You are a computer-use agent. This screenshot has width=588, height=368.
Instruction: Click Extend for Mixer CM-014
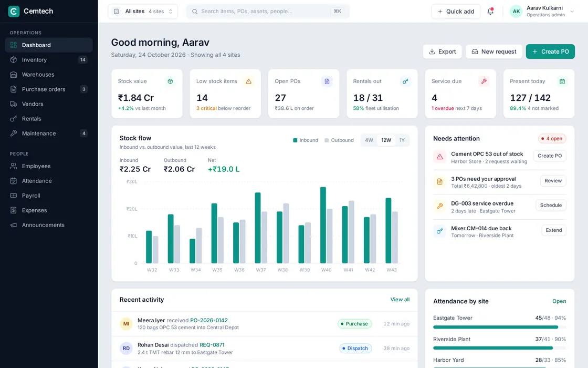pos(553,230)
